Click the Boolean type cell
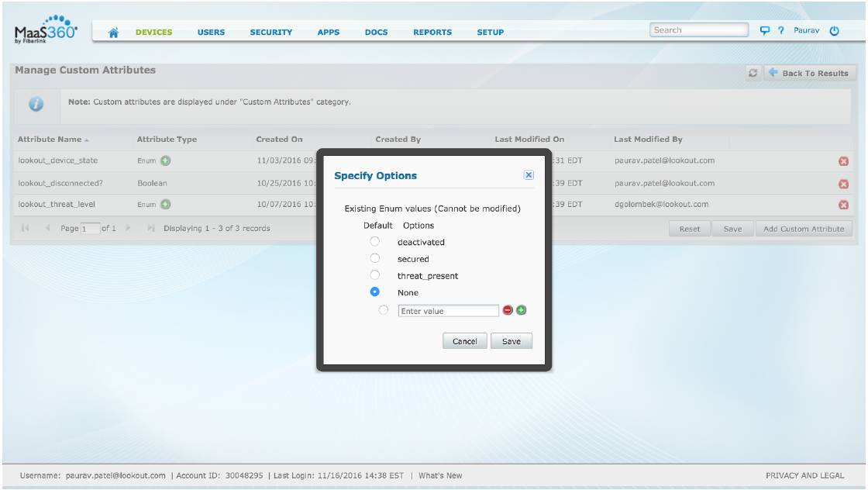This screenshot has height=490, width=868. pyautogui.click(x=152, y=183)
